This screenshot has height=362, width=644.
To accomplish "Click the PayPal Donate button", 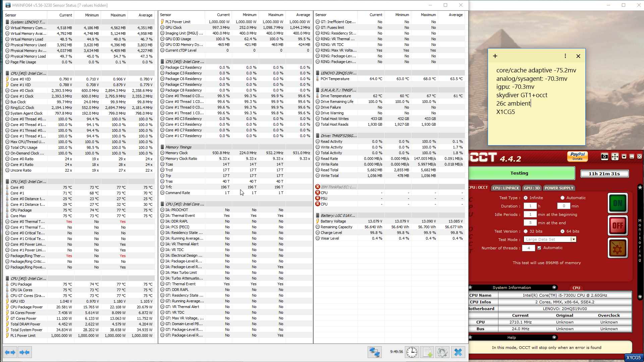I will click(578, 157).
